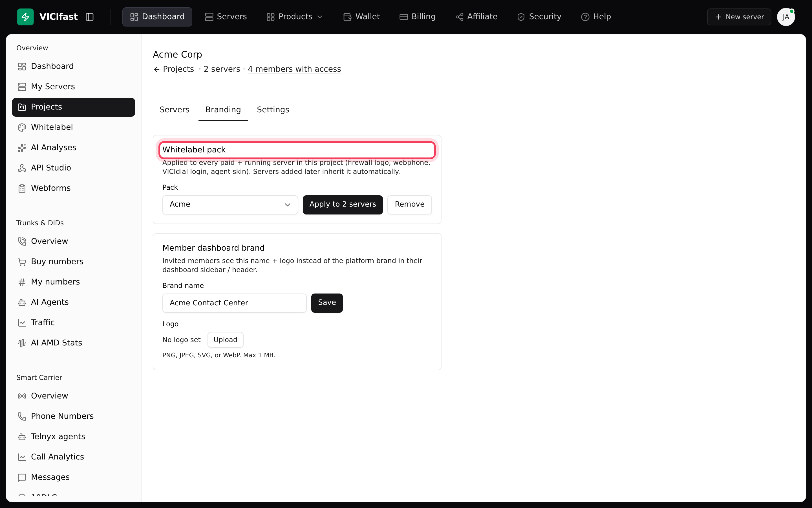Click the Buy numbers cart icon
The height and width of the screenshot is (508, 812).
click(22, 262)
